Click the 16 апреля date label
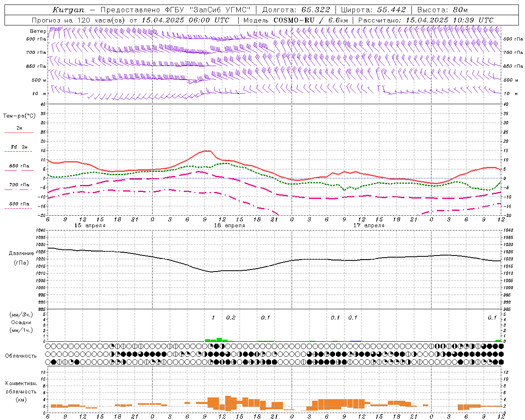Viewport: 525px width, 420px height. tap(229, 226)
